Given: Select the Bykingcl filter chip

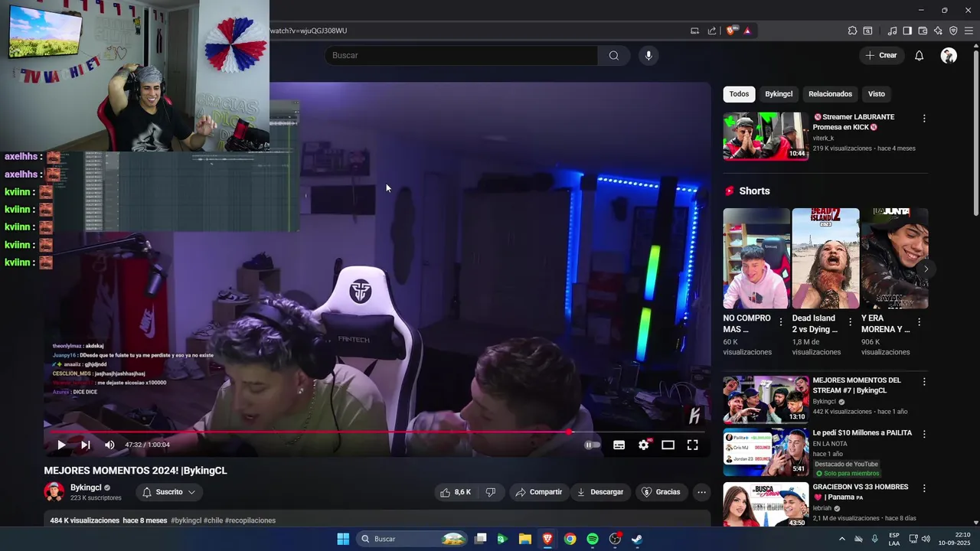Looking at the screenshot, I should [x=779, y=94].
